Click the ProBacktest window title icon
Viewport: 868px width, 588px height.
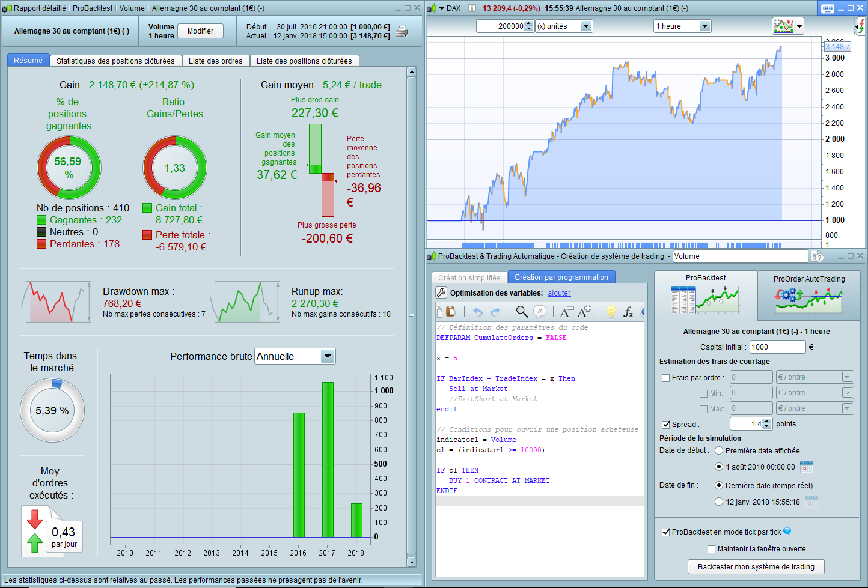[432, 256]
